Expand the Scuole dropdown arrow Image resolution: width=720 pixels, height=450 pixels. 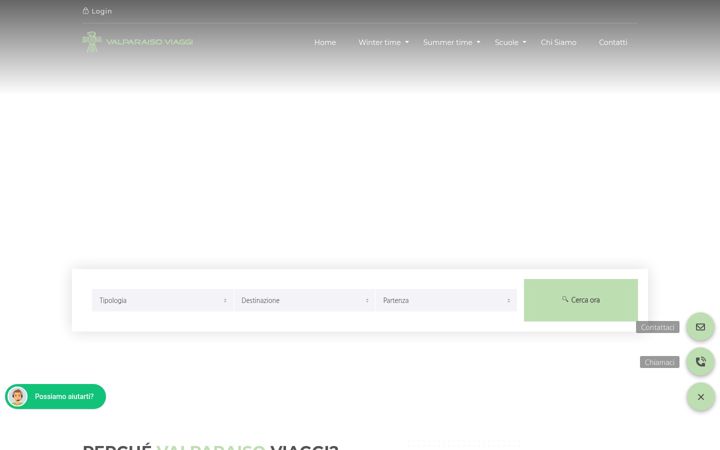[x=524, y=42]
